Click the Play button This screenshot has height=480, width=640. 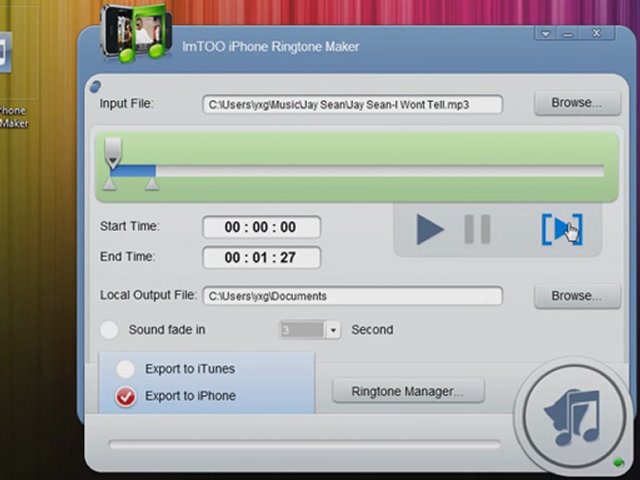point(430,229)
